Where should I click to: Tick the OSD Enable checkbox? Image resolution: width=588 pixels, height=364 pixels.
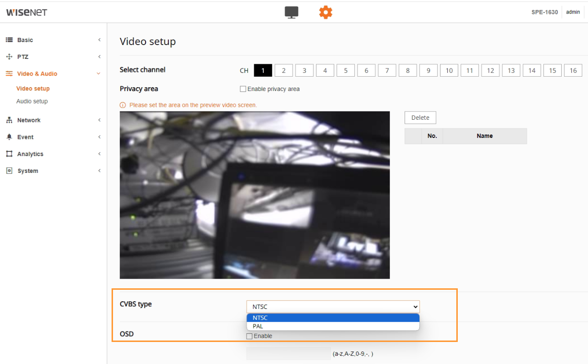[x=249, y=336]
